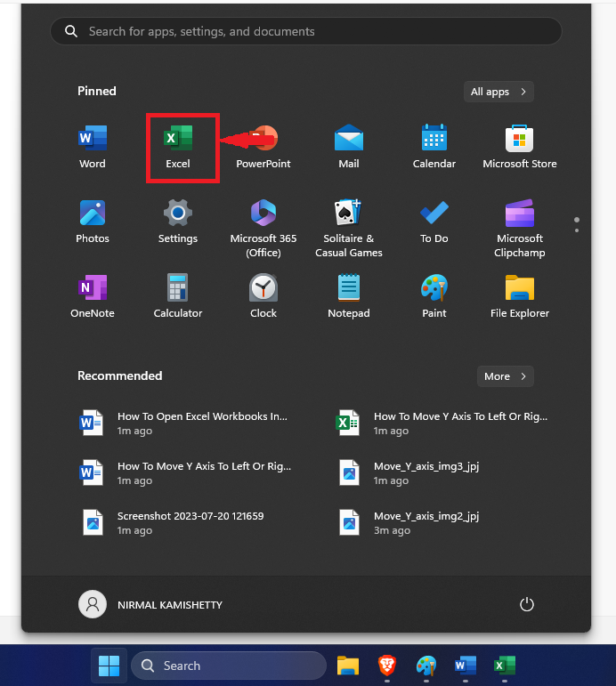Click the Start menu search field
The width and height of the screenshot is (616, 686).
point(306,31)
